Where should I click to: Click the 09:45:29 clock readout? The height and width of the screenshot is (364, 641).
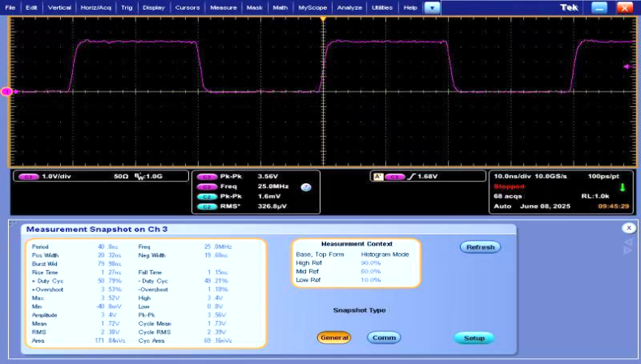(x=613, y=206)
